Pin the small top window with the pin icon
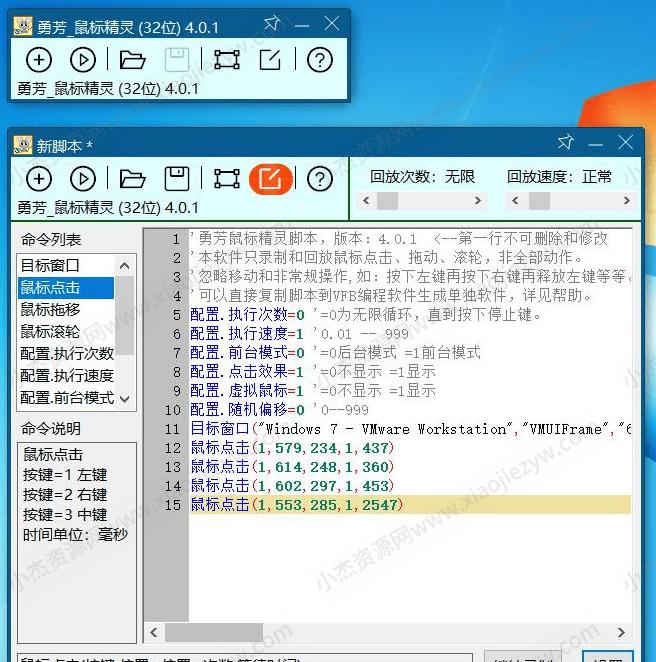 coord(271,23)
